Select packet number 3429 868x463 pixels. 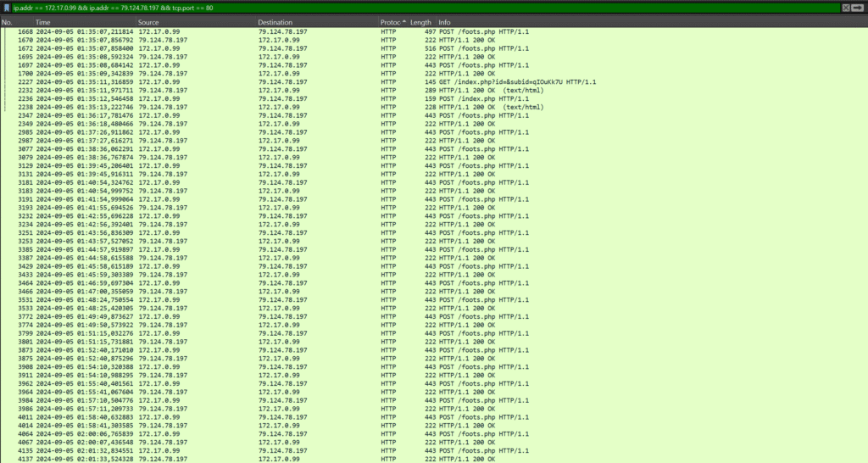[x=434, y=266]
